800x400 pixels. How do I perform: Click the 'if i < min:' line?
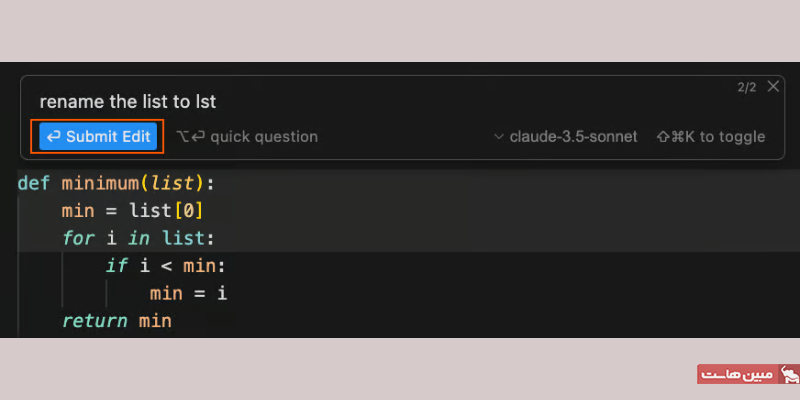pyautogui.click(x=165, y=265)
